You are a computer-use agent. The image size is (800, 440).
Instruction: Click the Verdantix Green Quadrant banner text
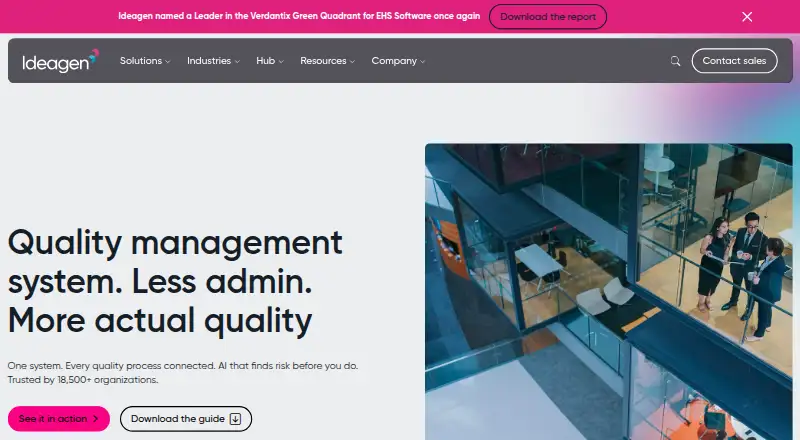click(x=299, y=16)
